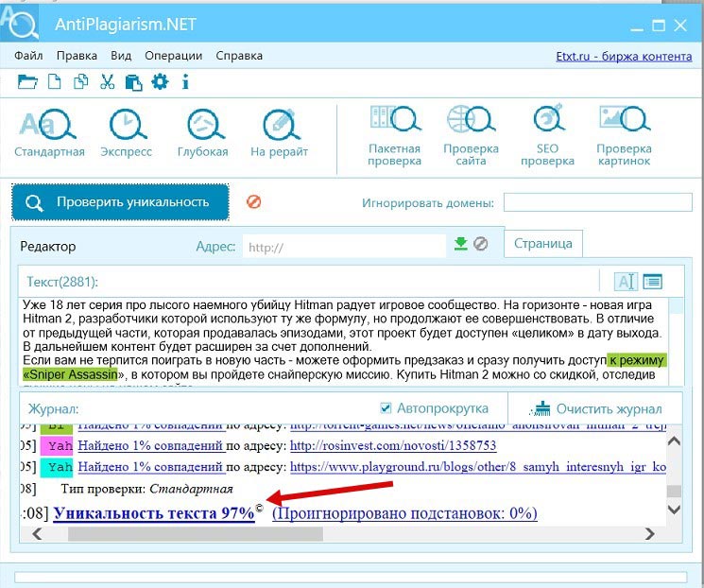
Task: Click the journal scroll up arrow
Action: 674,441
